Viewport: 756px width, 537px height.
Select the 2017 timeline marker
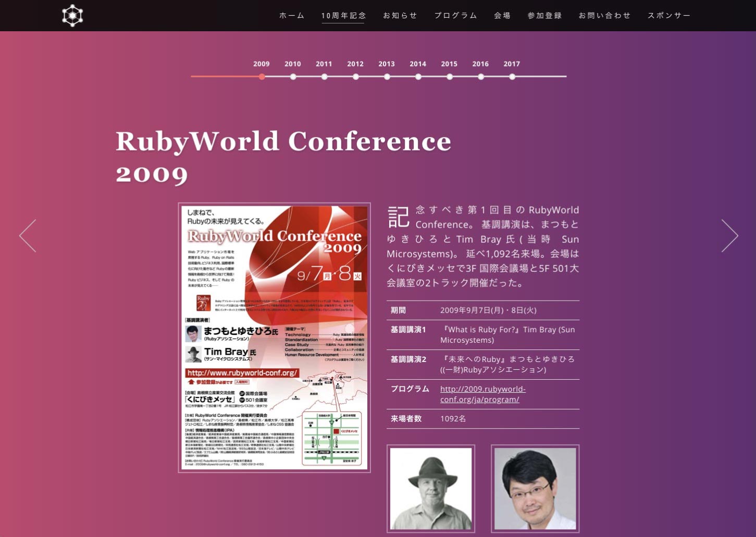click(x=512, y=77)
